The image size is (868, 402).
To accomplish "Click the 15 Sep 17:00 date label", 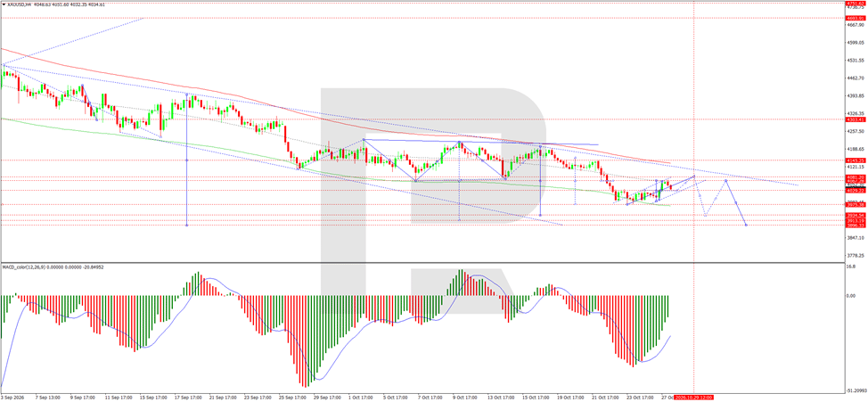I will [152, 398].
